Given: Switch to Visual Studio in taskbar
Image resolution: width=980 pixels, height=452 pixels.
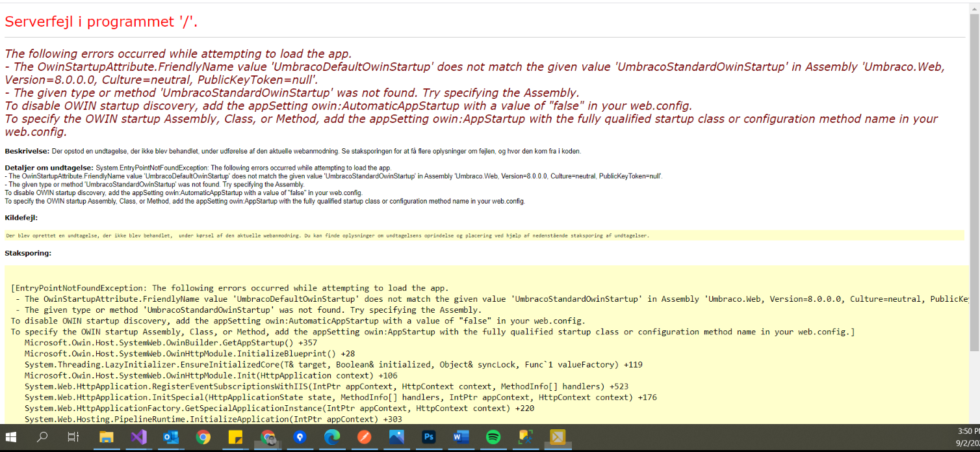Looking at the screenshot, I should pos(138,437).
